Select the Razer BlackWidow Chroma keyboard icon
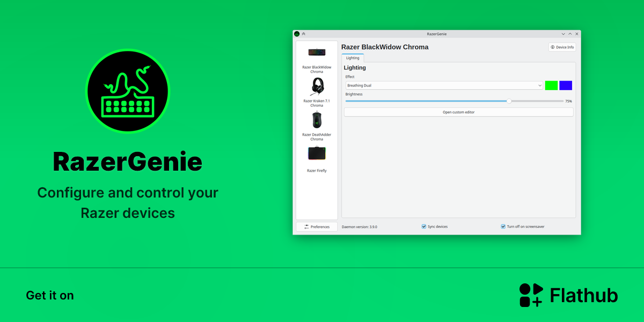The width and height of the screenshot is (644, 322). tap(317, 52)
